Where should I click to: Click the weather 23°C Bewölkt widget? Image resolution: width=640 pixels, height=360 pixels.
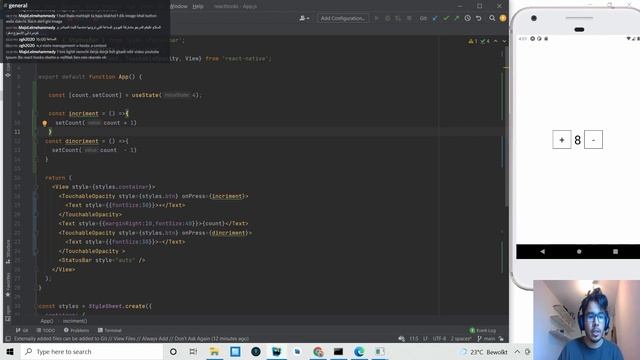coord(484,352)
